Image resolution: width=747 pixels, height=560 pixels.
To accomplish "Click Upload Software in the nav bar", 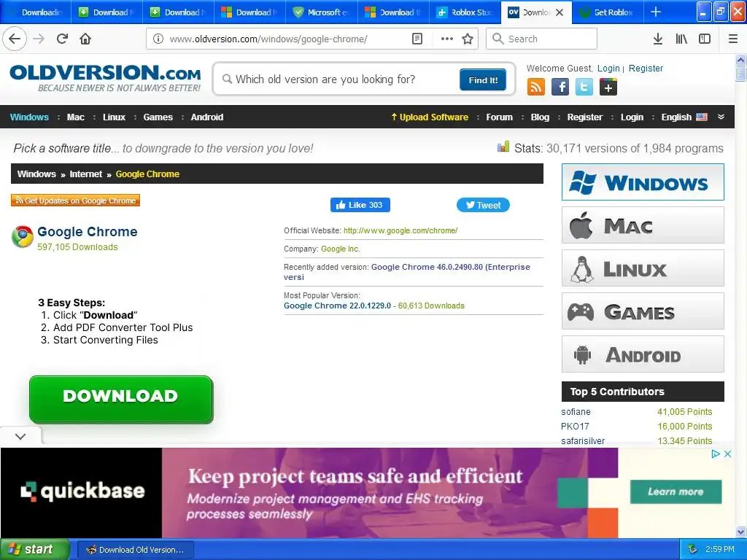I will [x=430, y=117].
